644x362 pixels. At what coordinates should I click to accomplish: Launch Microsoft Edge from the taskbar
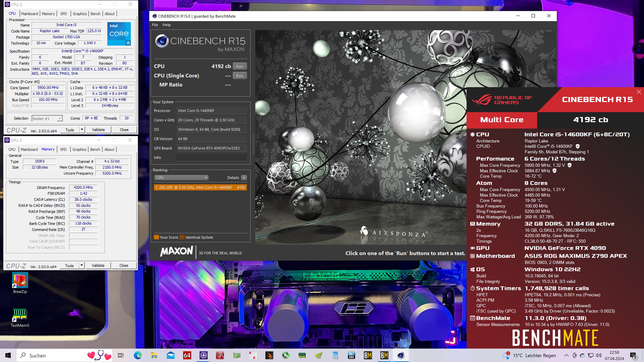click(x=138, y=355)
